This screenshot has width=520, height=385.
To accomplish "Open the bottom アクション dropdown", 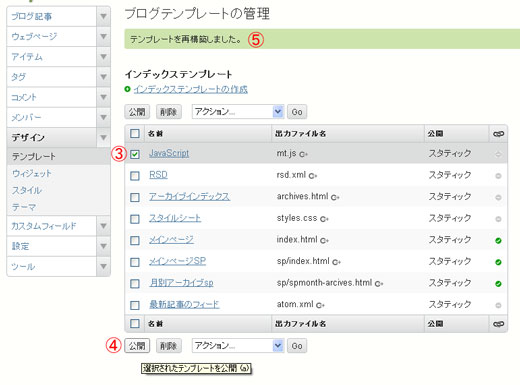I will 238,346.
